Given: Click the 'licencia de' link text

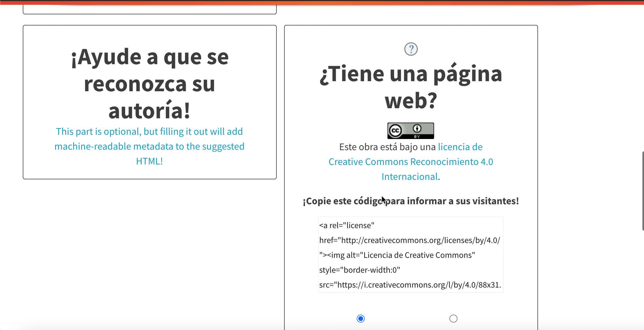Looking at the screenshot, I should (460, 147).
